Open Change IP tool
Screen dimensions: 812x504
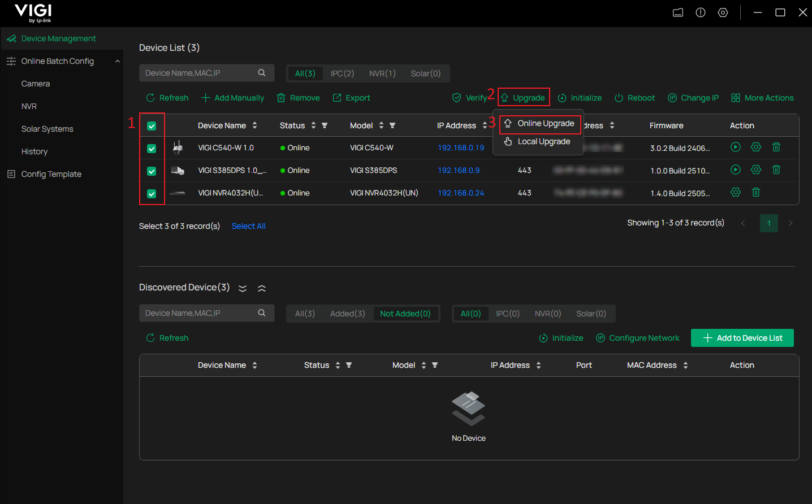point(693,97)
